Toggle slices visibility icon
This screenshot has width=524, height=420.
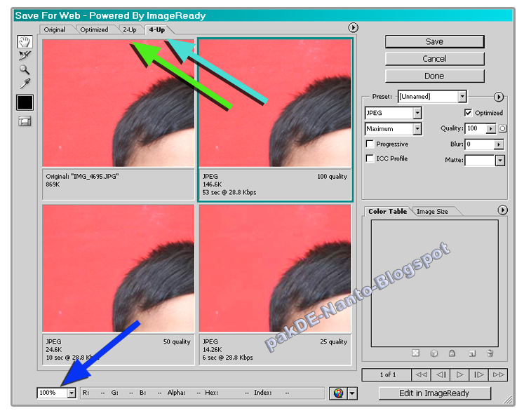tap(25, 121)
